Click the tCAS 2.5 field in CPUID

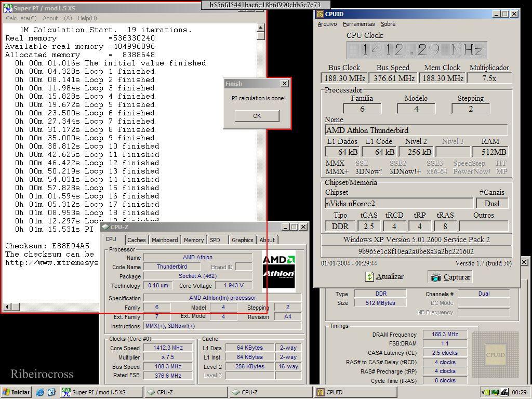coord(368,227)
